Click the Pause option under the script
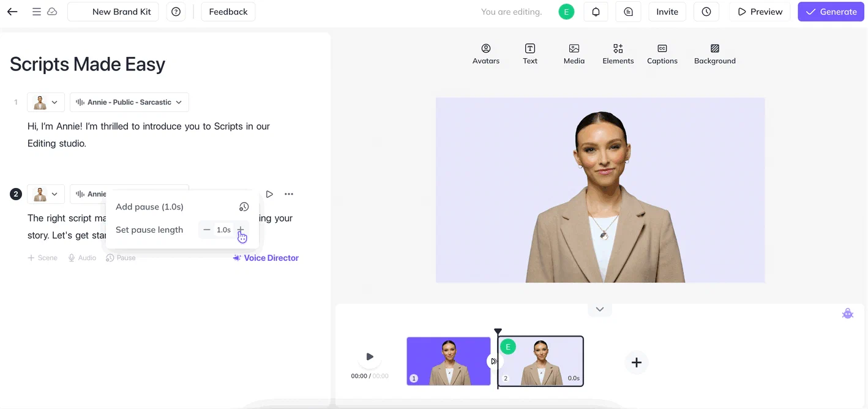Screen dimensions: 868x409 [x=121, y=258]
